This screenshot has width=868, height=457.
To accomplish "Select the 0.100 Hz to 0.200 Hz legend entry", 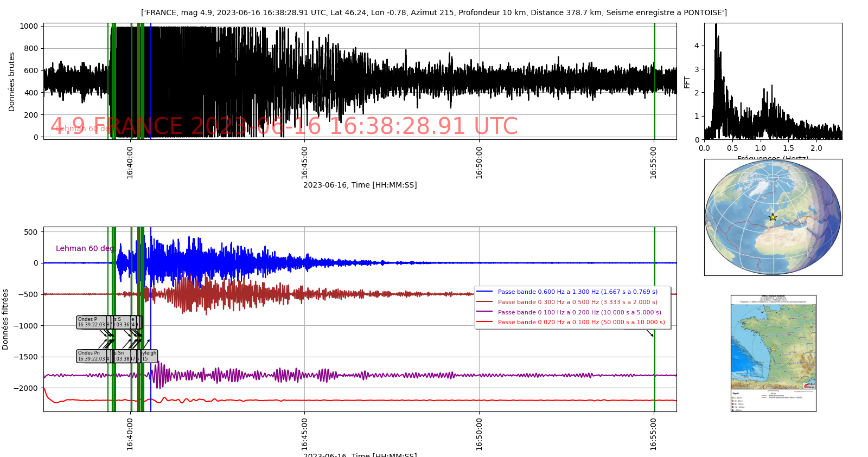I will [x=579, y=312].
